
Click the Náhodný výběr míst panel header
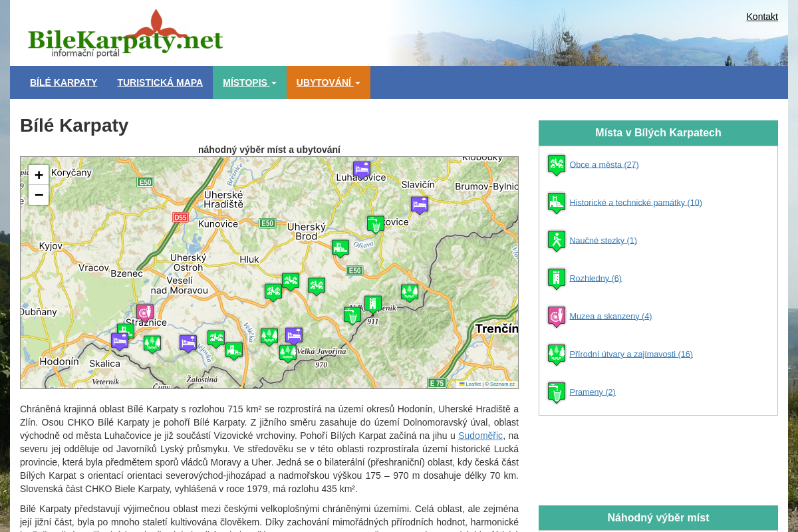(658, 517)
